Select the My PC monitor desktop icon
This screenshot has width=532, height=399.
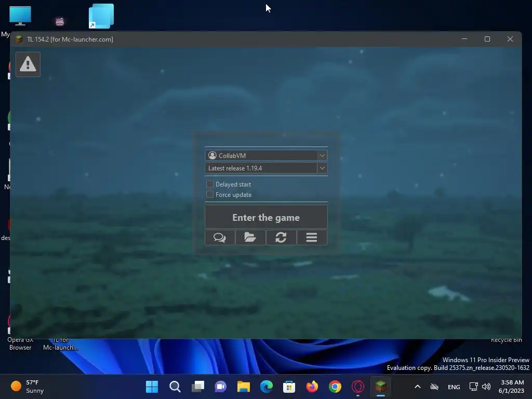(20, 16)
